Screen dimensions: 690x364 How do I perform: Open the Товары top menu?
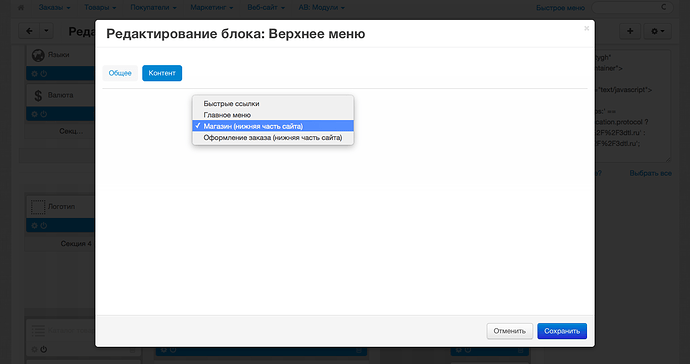[100, 7]
